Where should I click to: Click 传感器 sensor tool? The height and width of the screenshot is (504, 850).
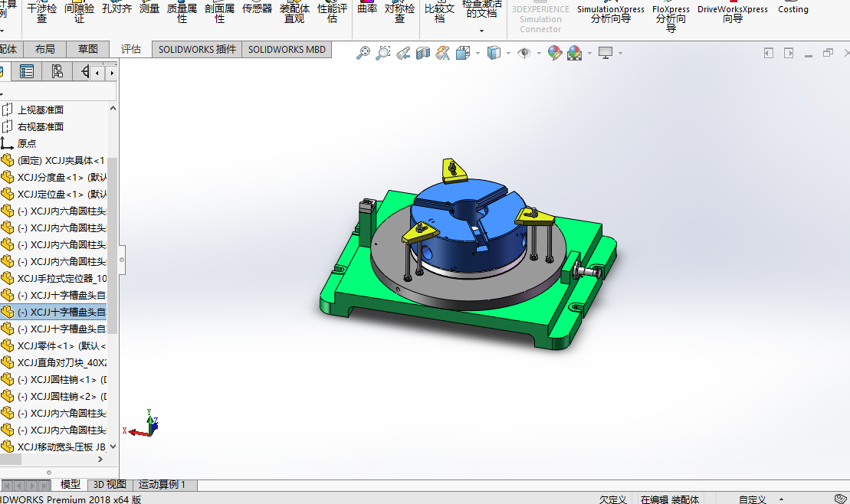pos(257,8)
